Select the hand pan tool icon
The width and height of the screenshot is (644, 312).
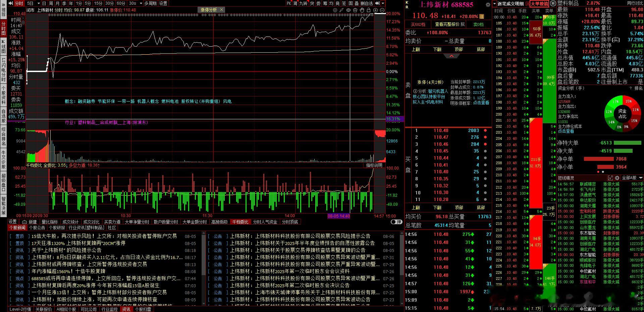[362, 10]
